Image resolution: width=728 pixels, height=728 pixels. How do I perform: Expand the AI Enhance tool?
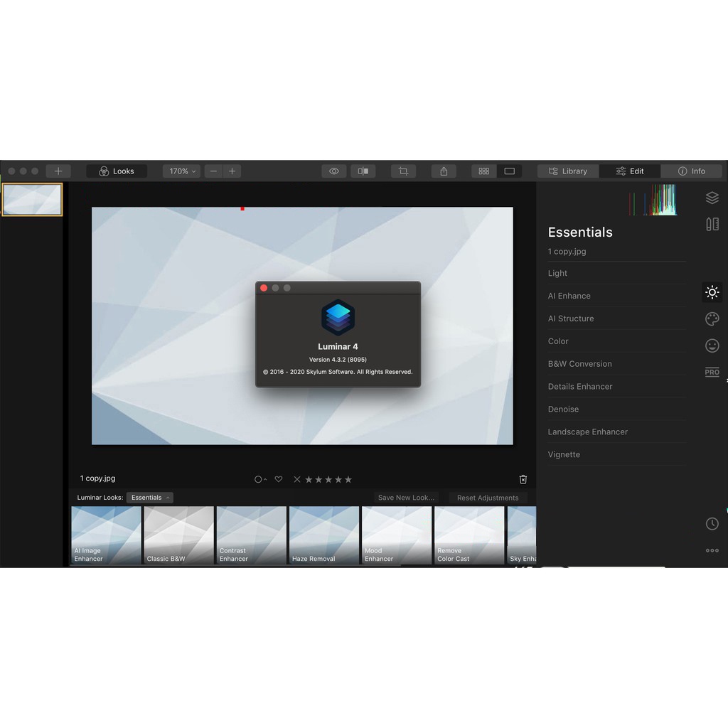(x=569, y=296)
